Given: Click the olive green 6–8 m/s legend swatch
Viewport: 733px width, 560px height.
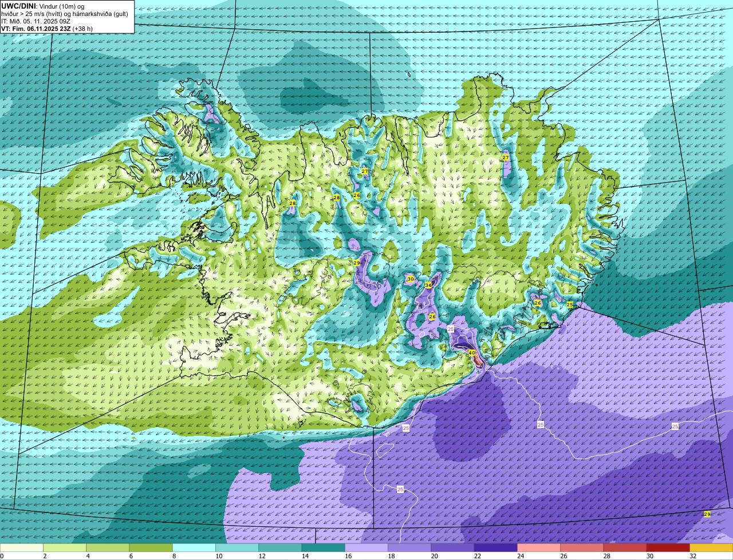Looking at the screenshot, I should (x=151, y=547).
